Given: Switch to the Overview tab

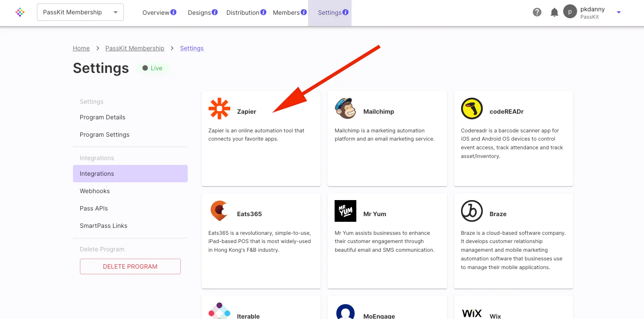Looking at the screenshot, I should (x=156, y=13).
